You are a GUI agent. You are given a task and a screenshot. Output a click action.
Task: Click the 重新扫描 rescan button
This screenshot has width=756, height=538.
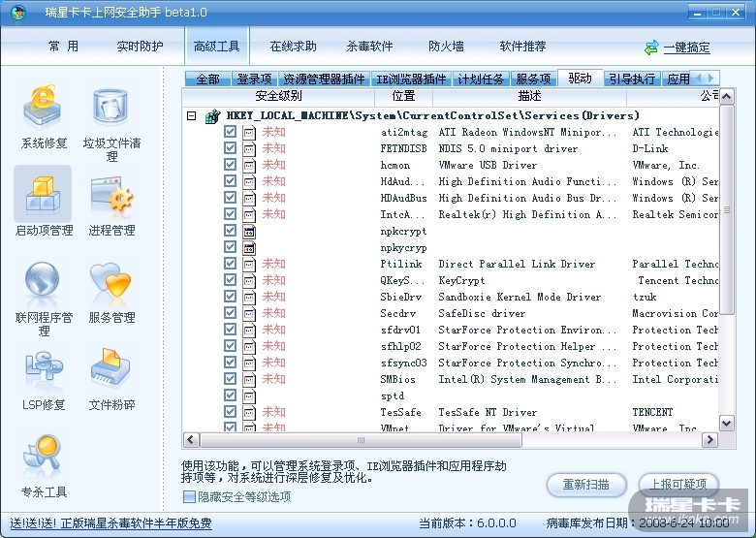pyautogui.click(x=586, y=484)
